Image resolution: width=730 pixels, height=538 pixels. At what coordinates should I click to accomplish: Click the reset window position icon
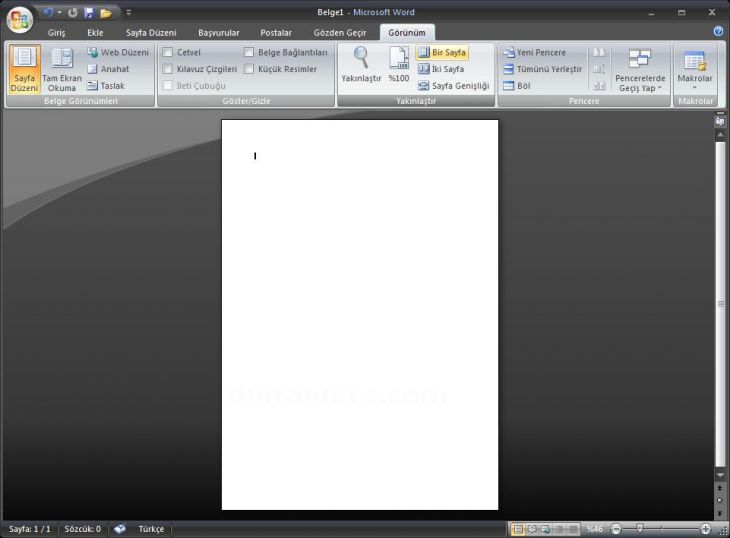[599, 86]
